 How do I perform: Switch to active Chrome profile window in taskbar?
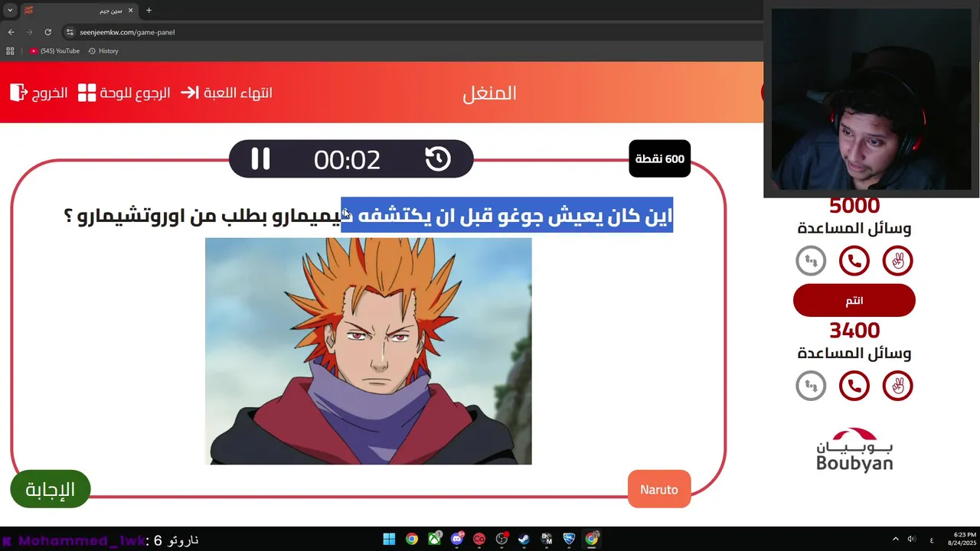[592, 539]
